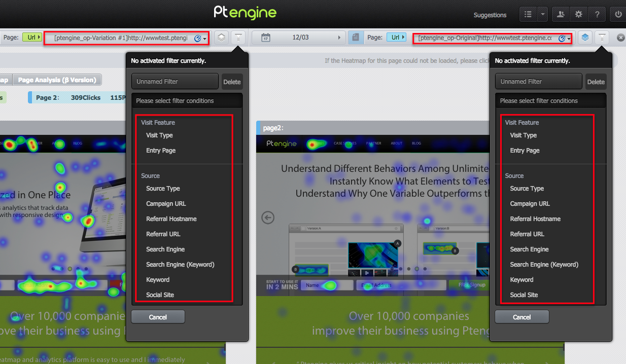Open the ptengine_op-Original URL dropdown
Image resolution: width=626 pixels, height=364 pixels.
569,39
